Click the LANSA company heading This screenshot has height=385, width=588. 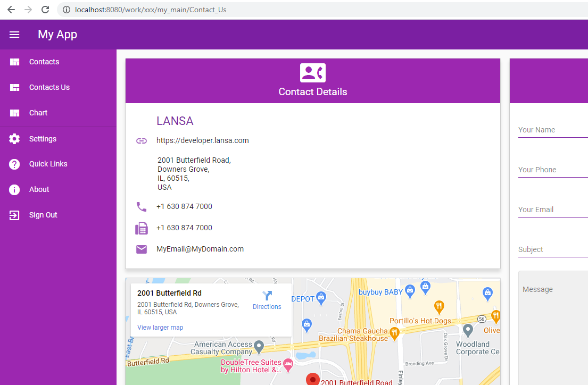pos(175,121)
